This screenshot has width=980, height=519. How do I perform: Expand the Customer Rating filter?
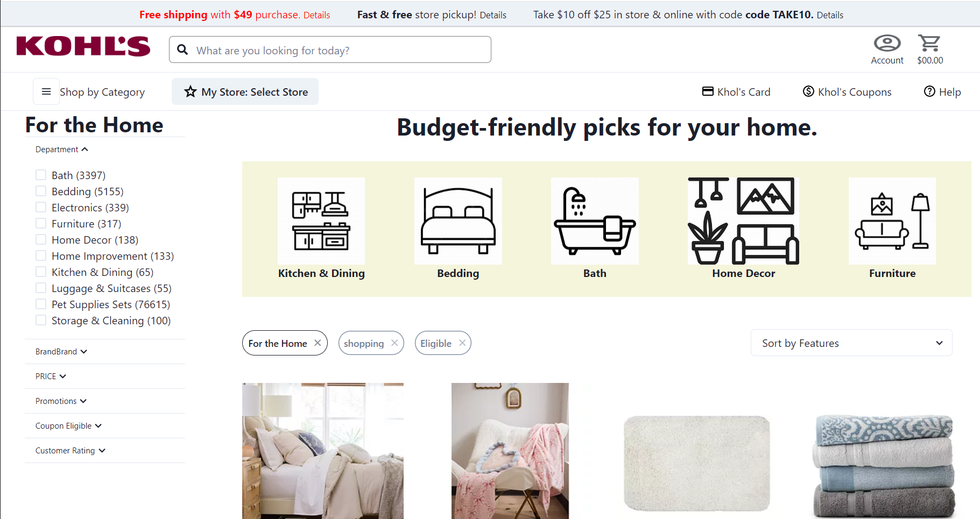coord(70,451)
